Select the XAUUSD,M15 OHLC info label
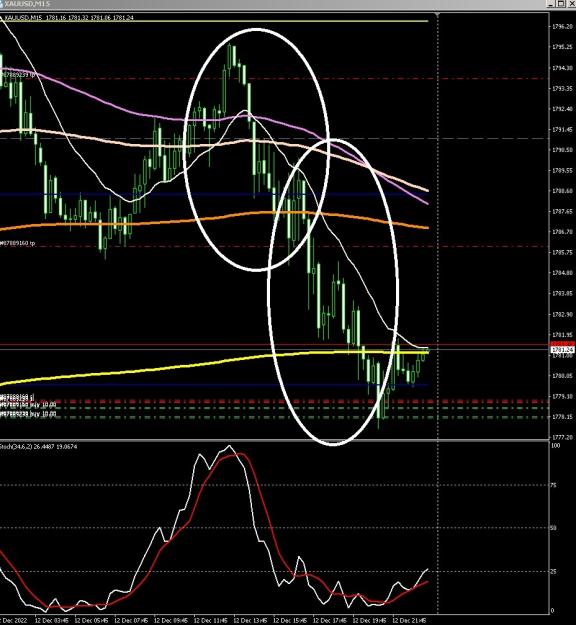This screenshot has width=576, height=625. (69, 18)
